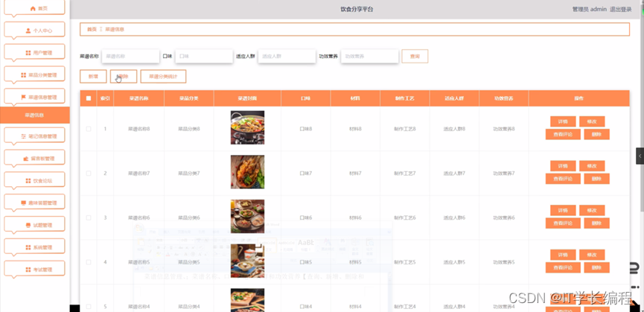
Task: Click 删除 for row 菜谱名称7
Action: point(596,179)
